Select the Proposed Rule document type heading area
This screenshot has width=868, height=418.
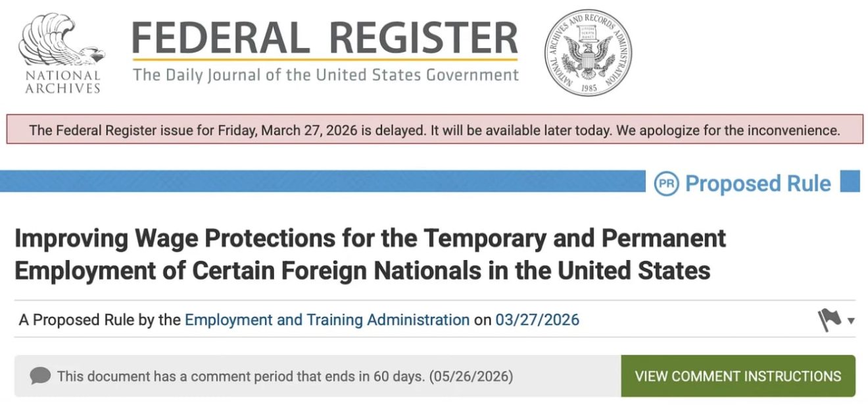click(757, 184)
